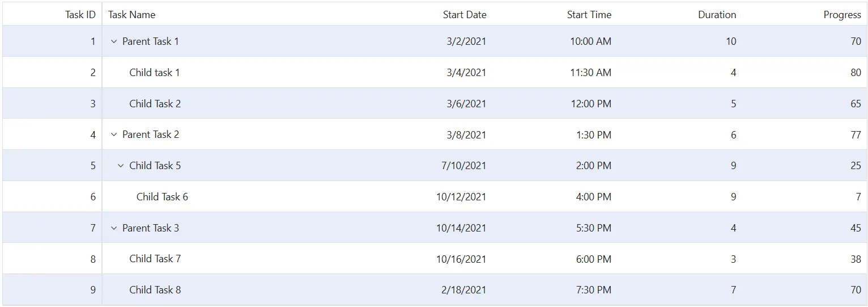Select the 1:30 PM start time cell
The width and height of the screenshot is (868, 307).
(x=555, y=134)
